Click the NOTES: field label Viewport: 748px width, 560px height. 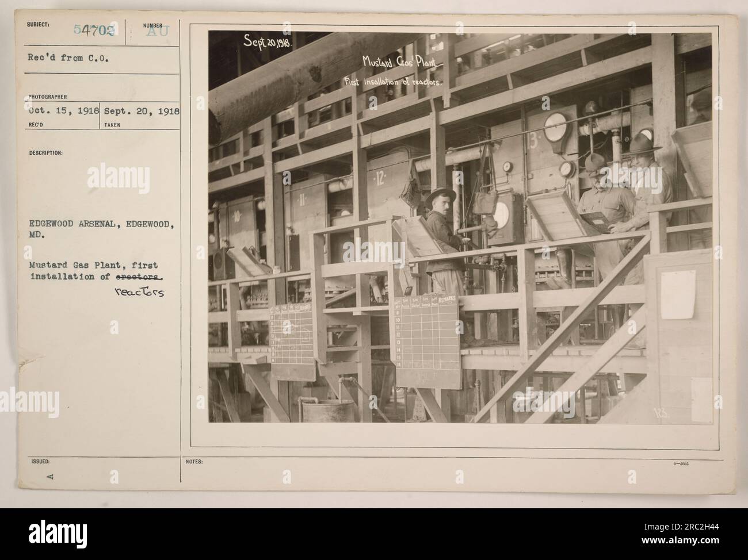194,461
